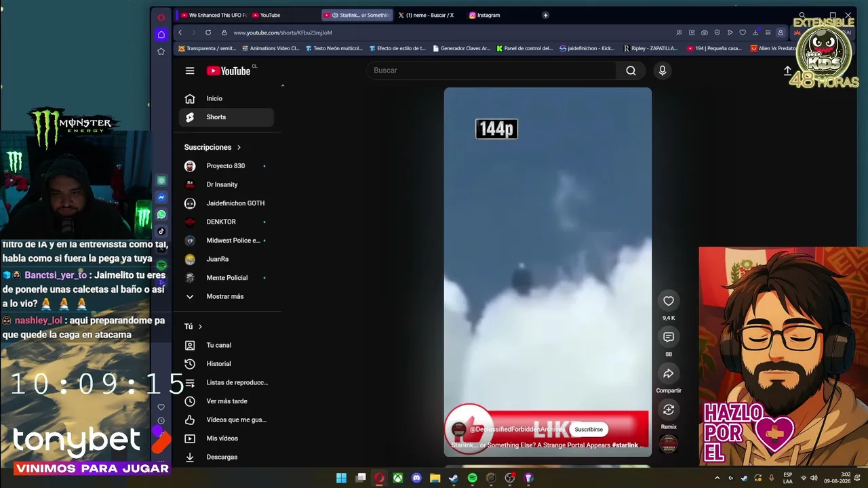This screenshot has width=868, height=488.
Task: Open the Jaidefinichon GOTH channel
Action: coord(226,203)
